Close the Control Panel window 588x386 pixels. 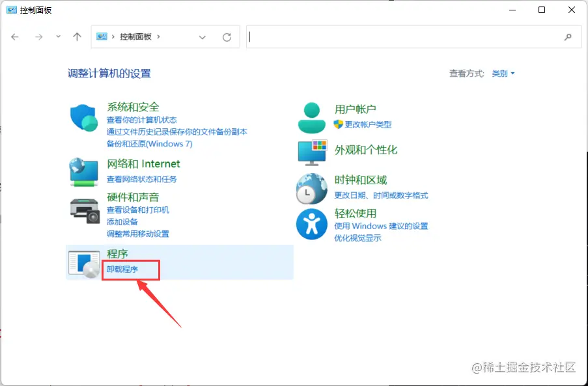(572, 10)
